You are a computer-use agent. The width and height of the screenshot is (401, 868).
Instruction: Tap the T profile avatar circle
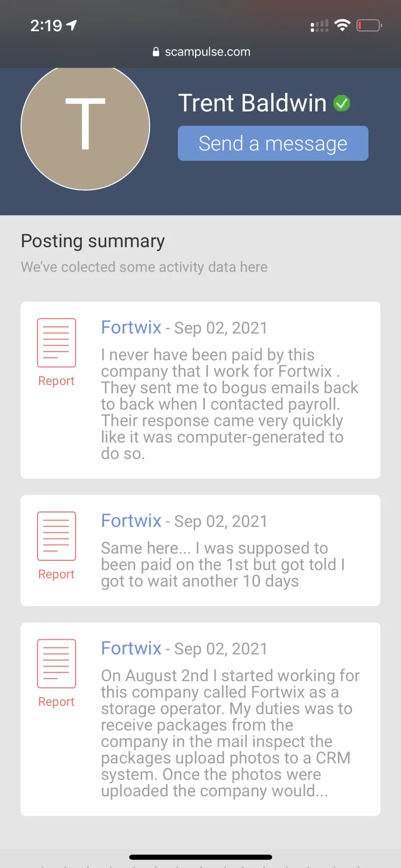(85, 126)
